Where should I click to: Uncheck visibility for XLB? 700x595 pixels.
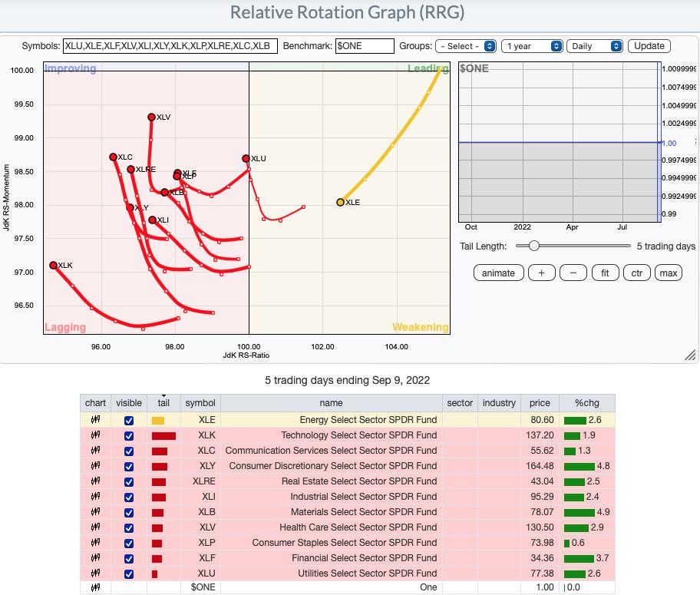coord(129,512)
